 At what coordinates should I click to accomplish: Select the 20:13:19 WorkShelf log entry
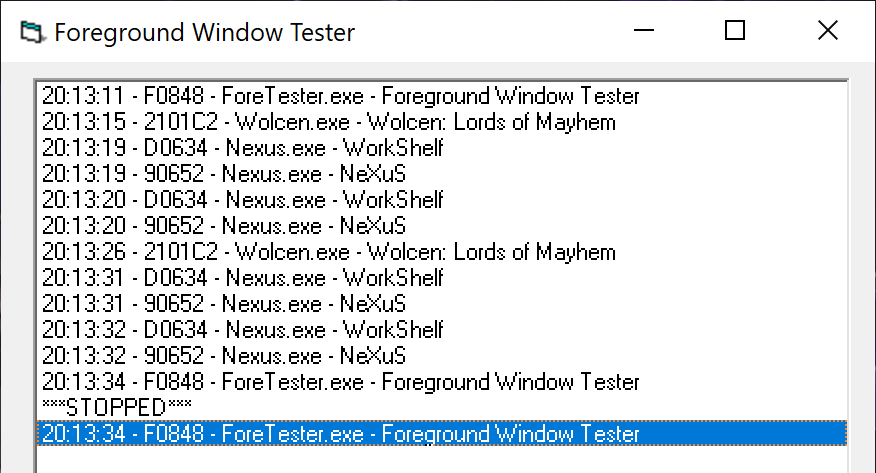(x=242, y=149)
